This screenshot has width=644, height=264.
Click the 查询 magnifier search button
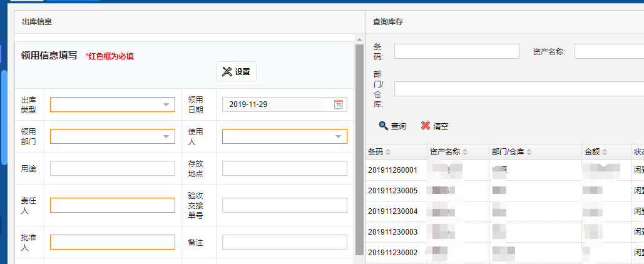point(392,126)
